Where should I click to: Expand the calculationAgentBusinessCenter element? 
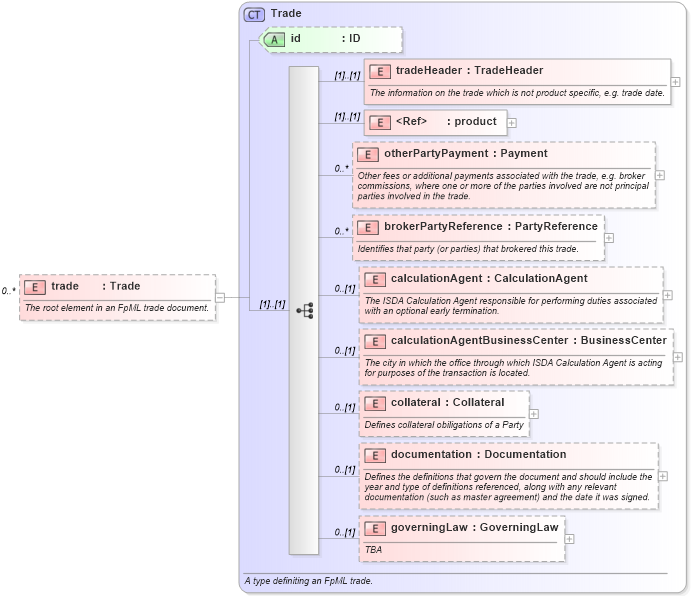[678, 357]
